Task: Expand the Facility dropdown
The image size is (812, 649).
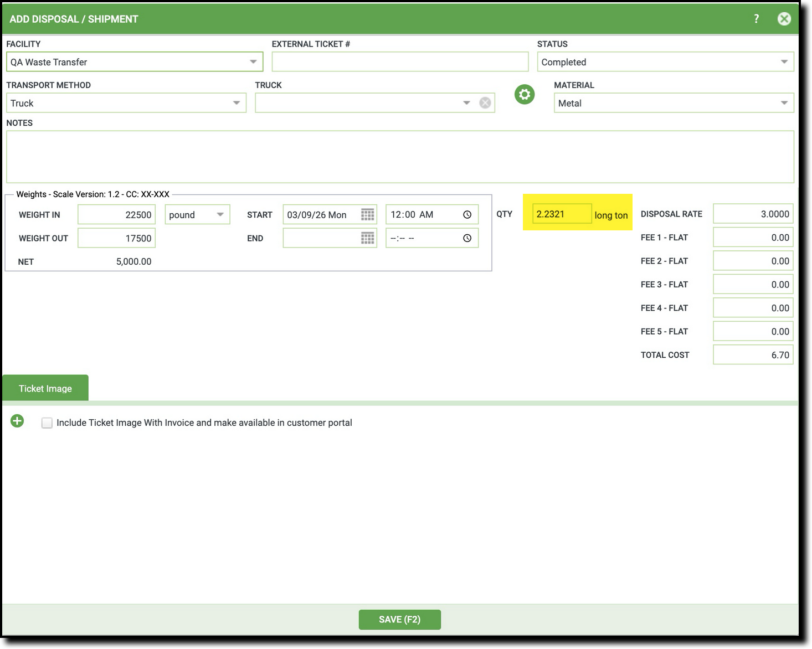Action: (253, 62)
